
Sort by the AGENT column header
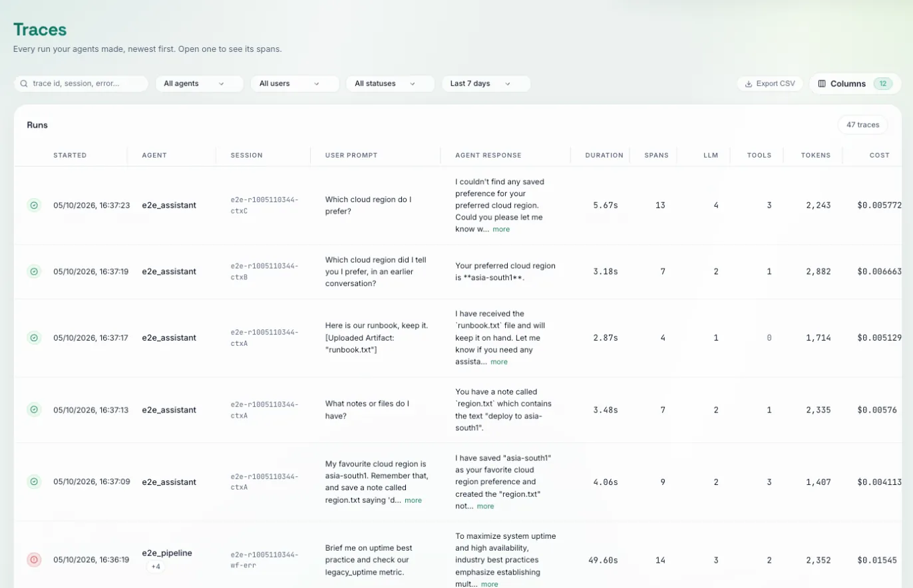click(154, 156)
